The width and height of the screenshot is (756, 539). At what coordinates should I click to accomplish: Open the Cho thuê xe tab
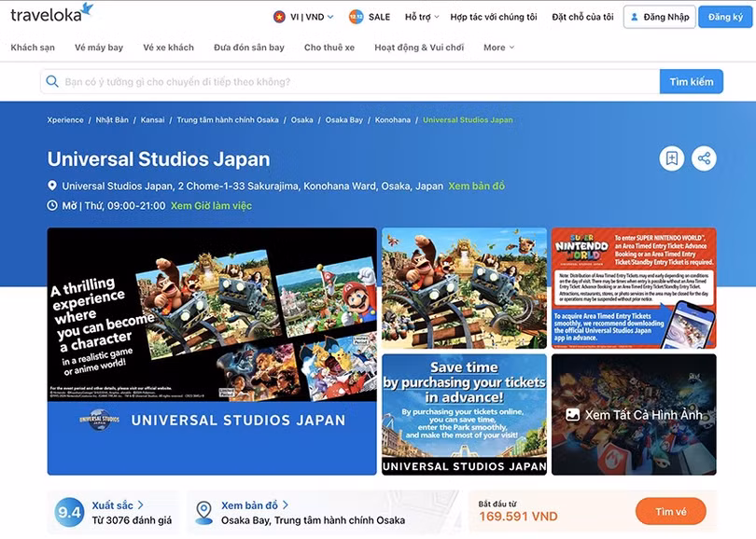(329, 48)
